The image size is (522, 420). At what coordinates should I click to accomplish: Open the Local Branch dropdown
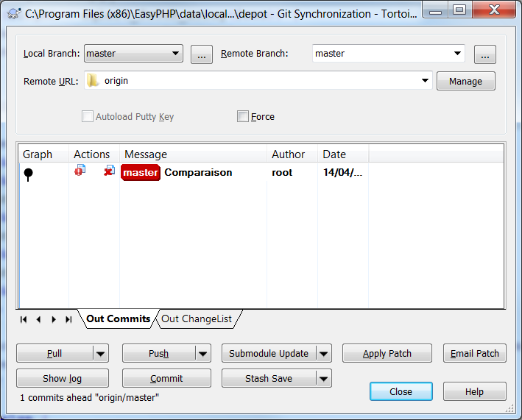point(175,53)
